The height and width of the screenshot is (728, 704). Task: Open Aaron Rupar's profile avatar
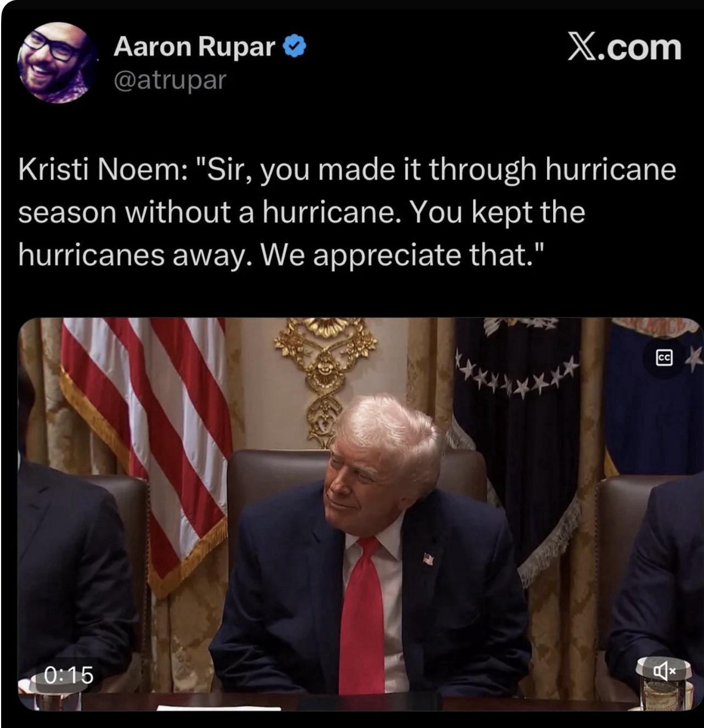(x=56, y=62)
